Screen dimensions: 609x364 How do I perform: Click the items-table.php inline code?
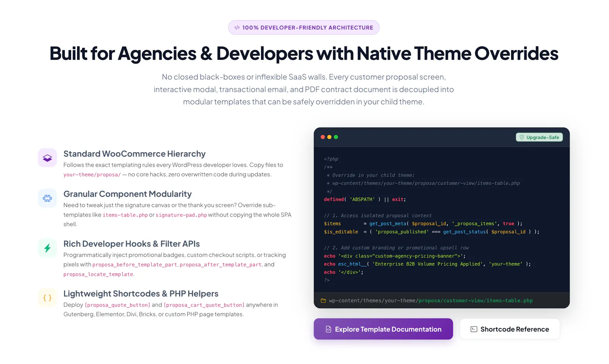[125, 215]
